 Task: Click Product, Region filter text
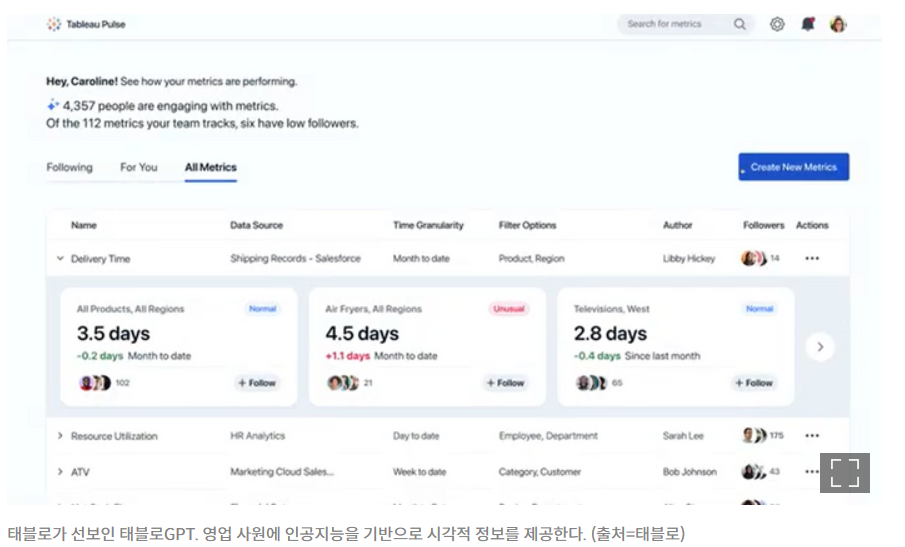tap(532, 258)
